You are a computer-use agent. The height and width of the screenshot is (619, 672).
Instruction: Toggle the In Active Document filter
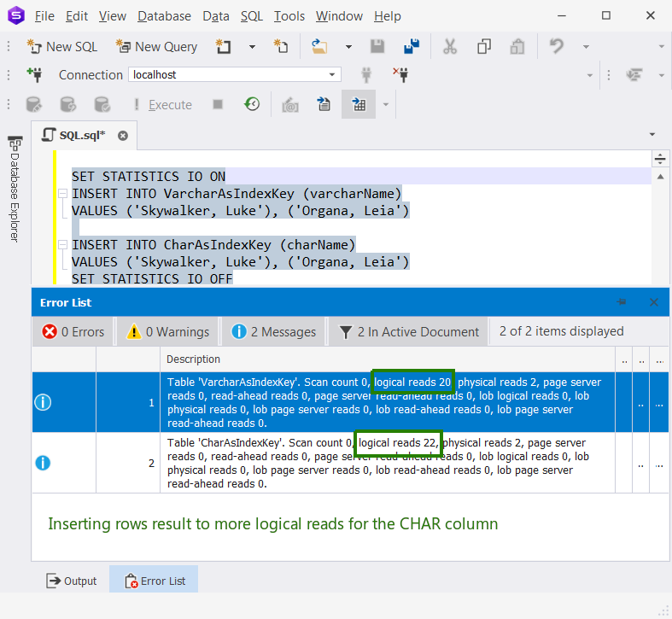click(409, 331)
